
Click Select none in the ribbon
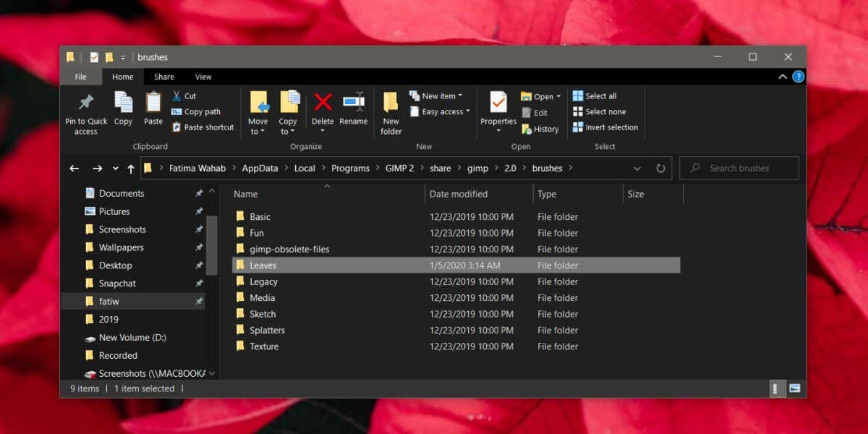(x=599, y=111)
